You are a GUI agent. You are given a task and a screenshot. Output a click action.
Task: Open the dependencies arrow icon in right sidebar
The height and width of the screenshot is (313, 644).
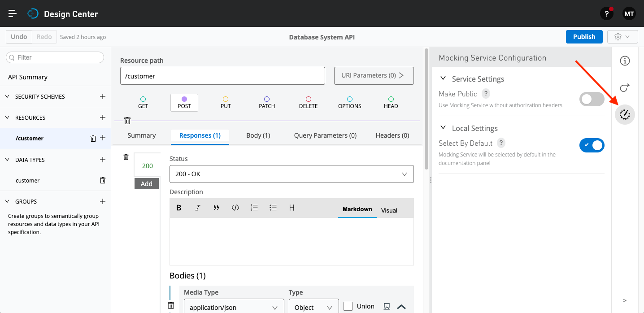click(x=625, y=87)
